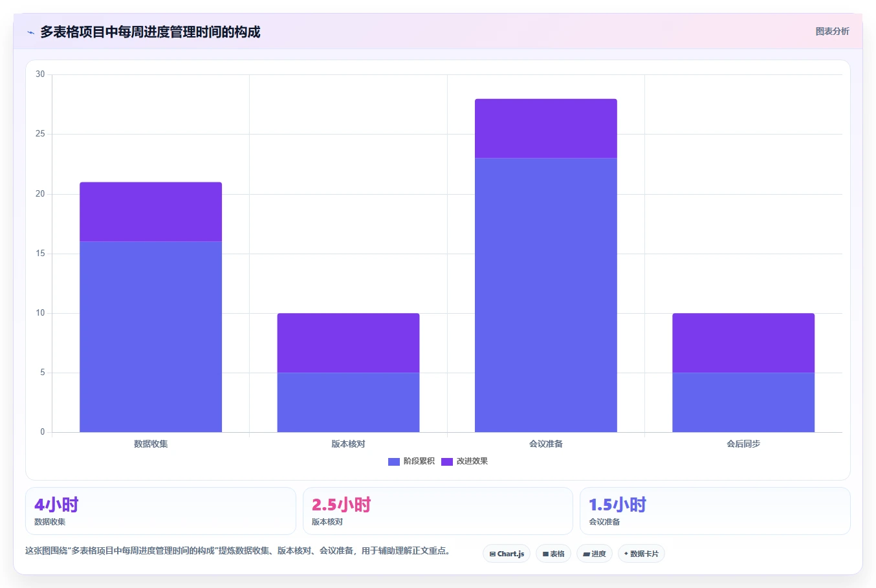Click the y-axis tick value "0"
This screenshot has height=588, width=876.
tap(43, 432)
